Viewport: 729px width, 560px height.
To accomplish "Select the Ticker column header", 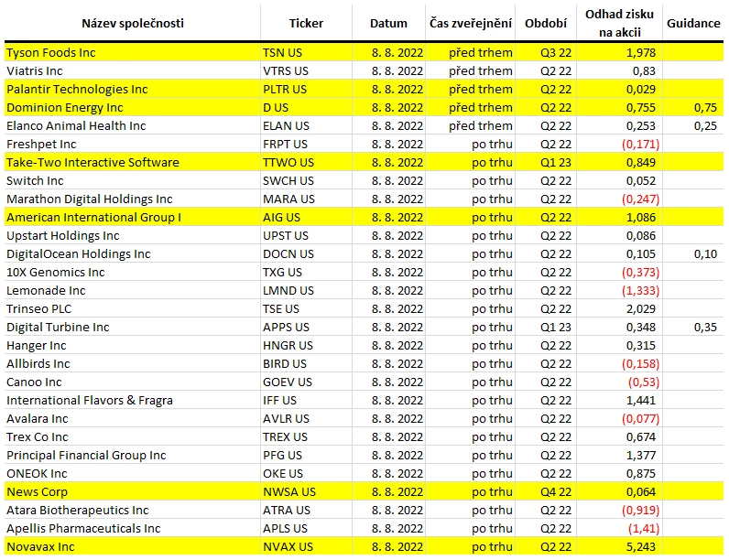I will coord(306,23).
